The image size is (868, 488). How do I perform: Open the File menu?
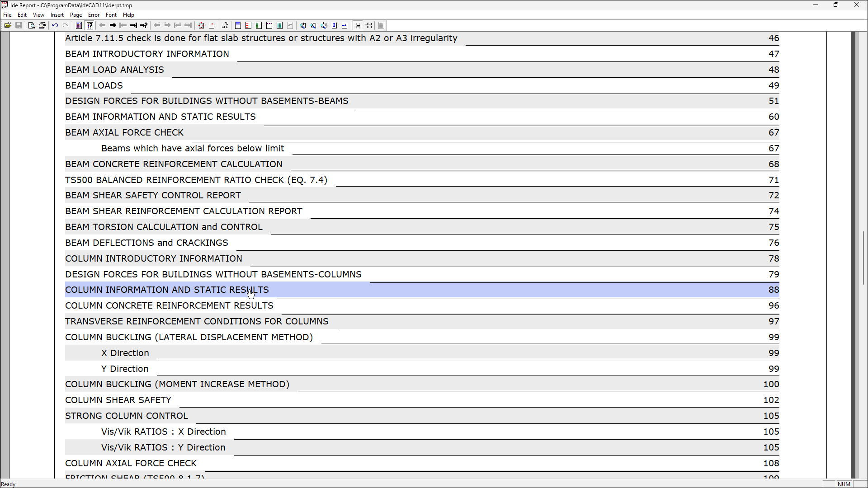7,15
